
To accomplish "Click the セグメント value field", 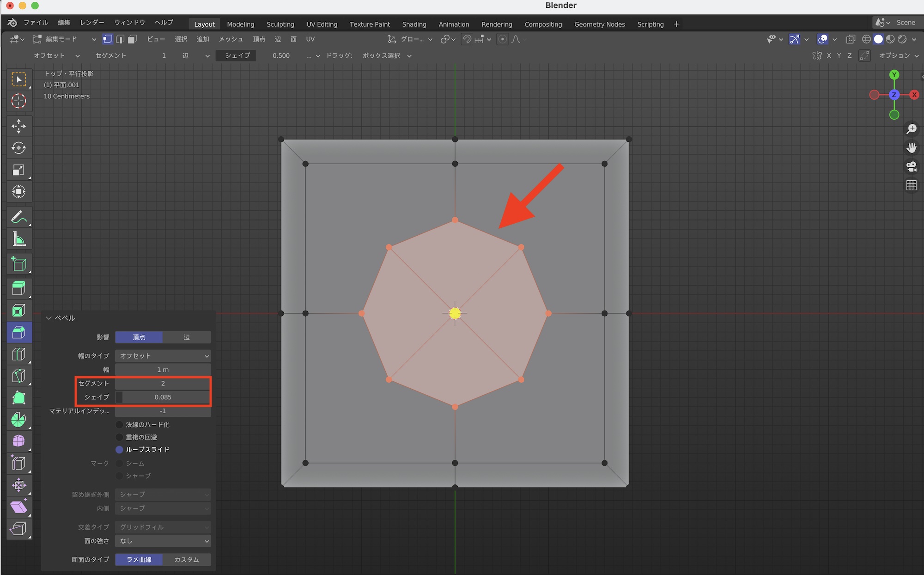I will coord(163,383).
